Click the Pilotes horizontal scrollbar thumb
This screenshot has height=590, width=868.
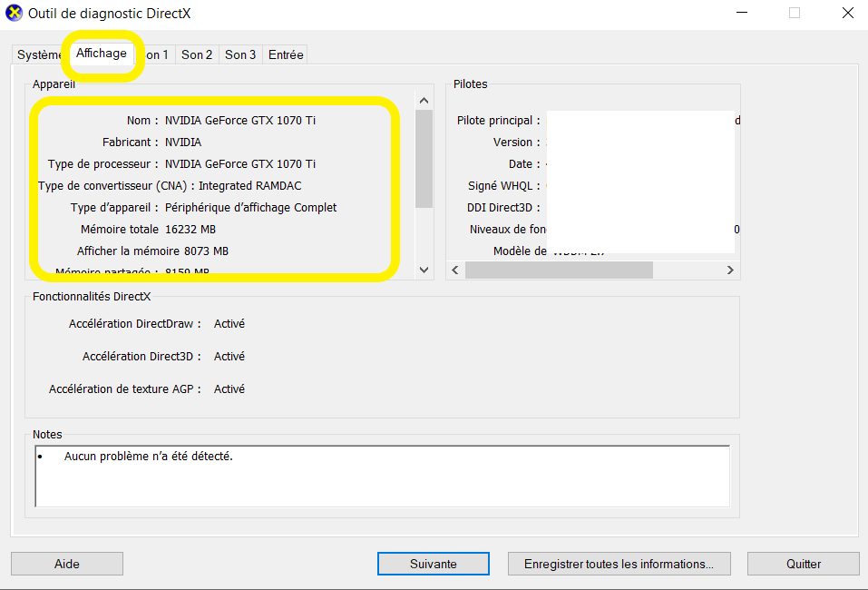tap(559, 270)
